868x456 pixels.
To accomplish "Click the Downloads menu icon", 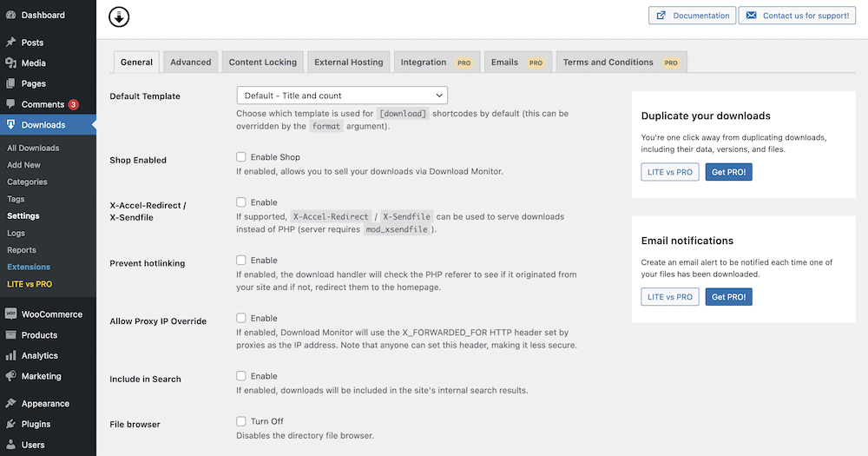I will [10, 125].
